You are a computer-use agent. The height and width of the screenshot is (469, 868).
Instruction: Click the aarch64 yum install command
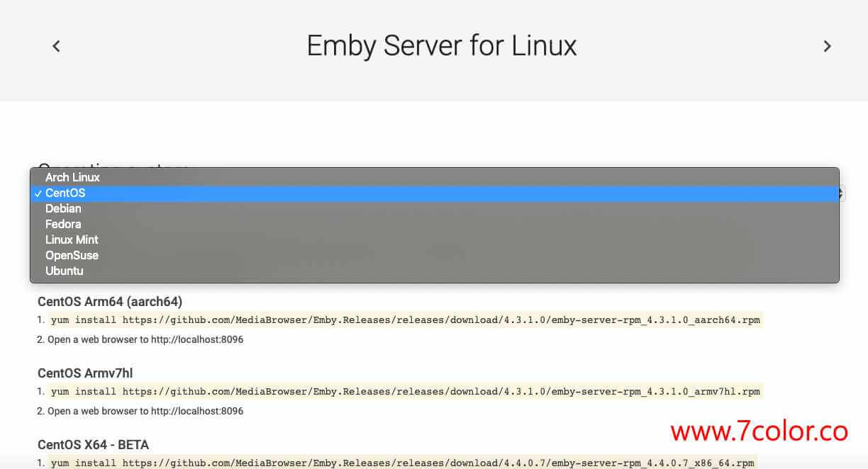[406, 320]
